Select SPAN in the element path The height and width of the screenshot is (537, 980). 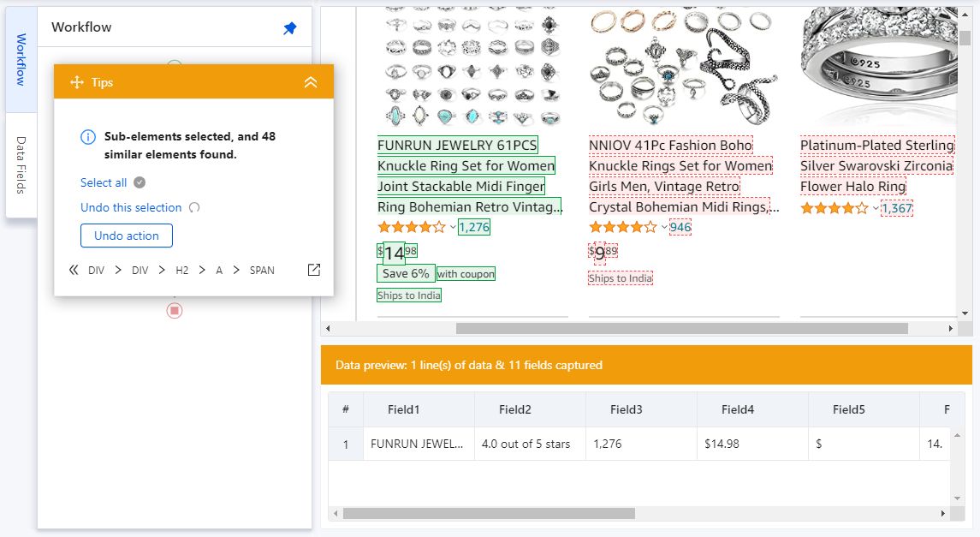(262, 271)
